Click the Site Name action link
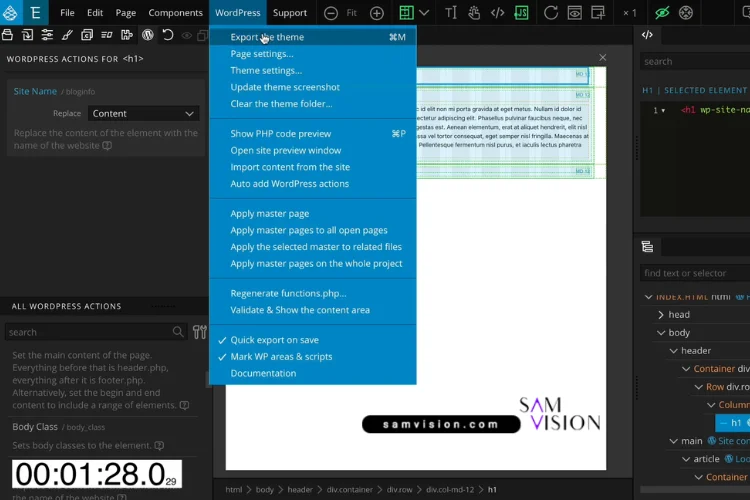Viewport: 750px width, 500px height. click(x=35, y=91)
